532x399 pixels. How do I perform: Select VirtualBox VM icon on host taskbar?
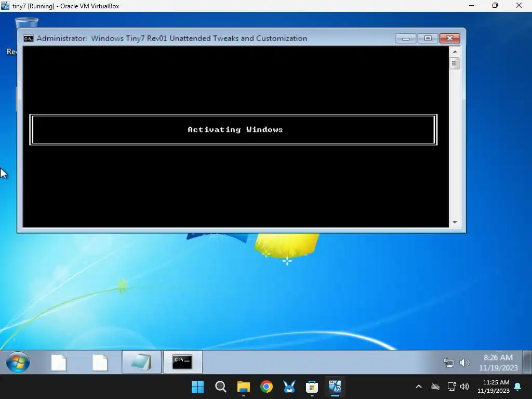tap(335, 387)
